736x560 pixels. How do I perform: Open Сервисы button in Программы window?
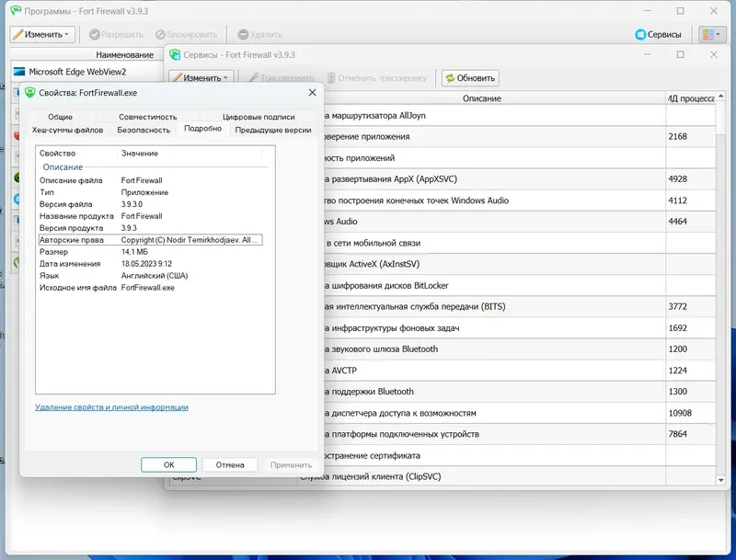click(658, 34)
